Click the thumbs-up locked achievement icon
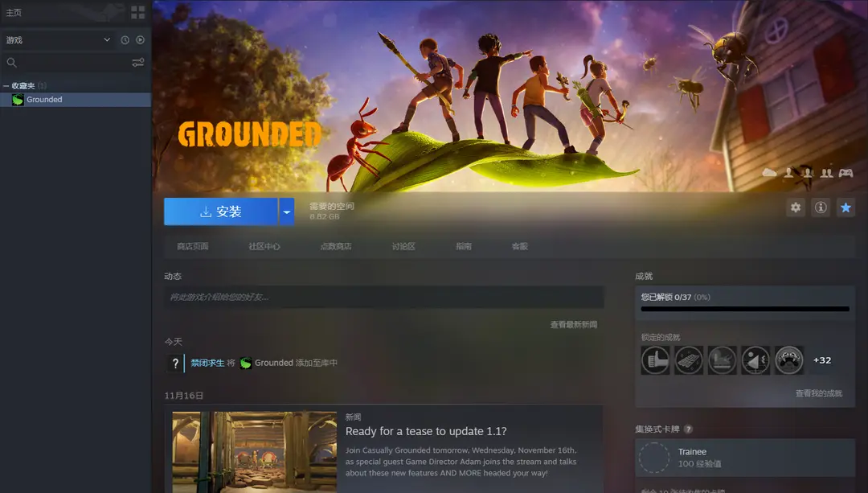868x493 pixels. [x=656, y=360]
